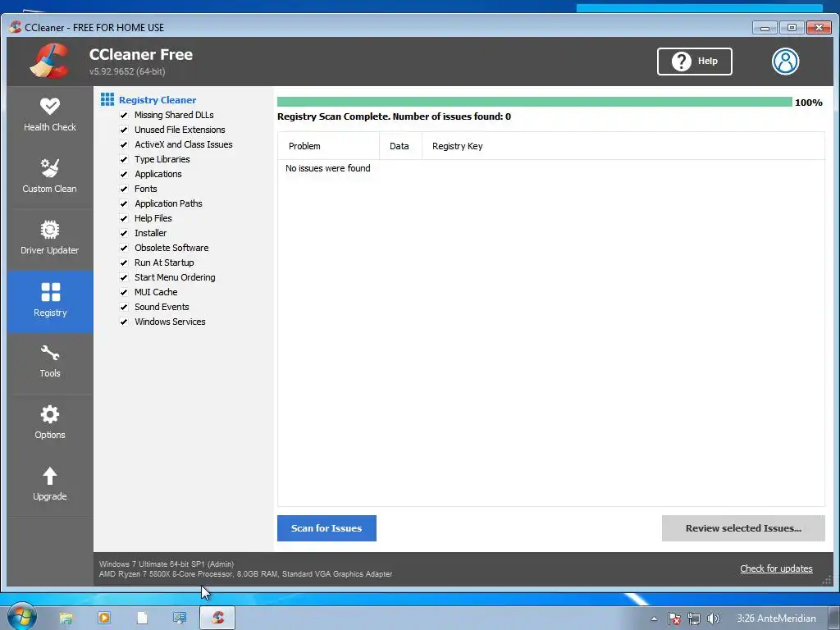Open the Options gear section
The height and width of the screenshot is (630, 840).
tap(50, 424)
